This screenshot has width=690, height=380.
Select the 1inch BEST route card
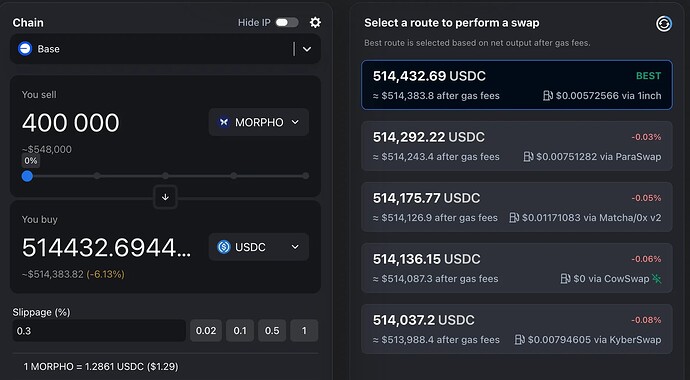517,85
